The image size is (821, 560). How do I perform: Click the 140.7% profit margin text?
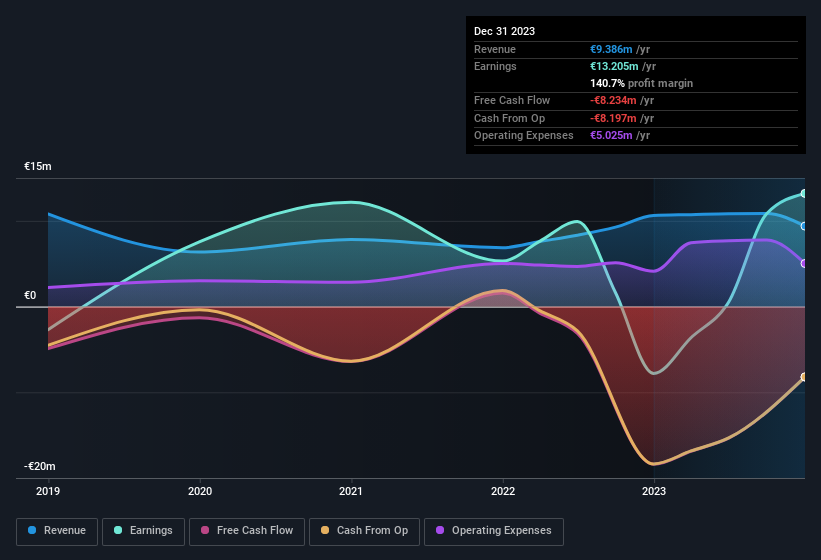coord(641,83)
